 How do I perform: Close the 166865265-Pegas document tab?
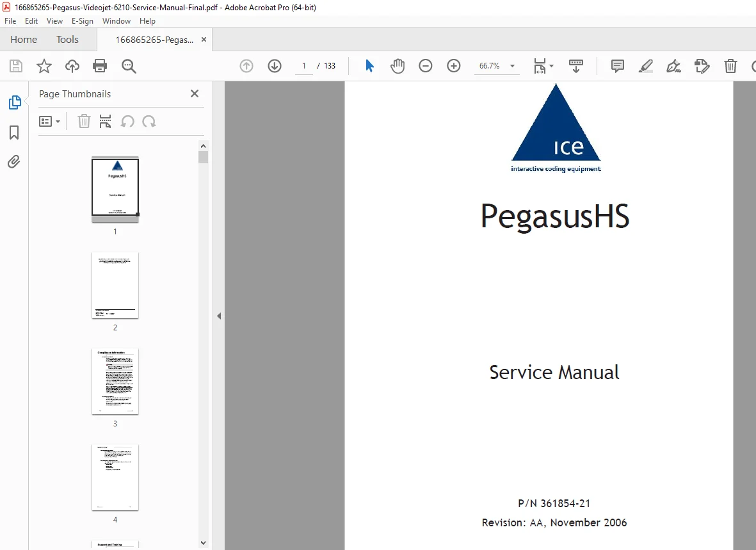click(204, 40)
